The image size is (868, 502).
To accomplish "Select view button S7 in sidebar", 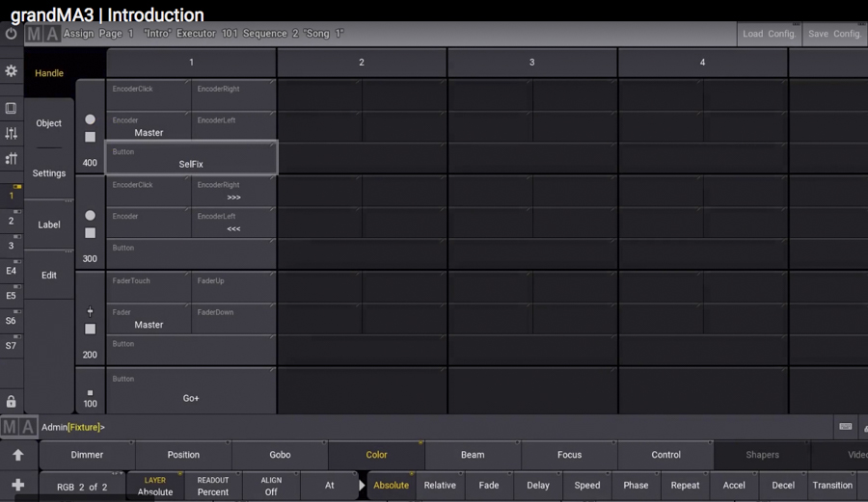I will click(11, 346).
